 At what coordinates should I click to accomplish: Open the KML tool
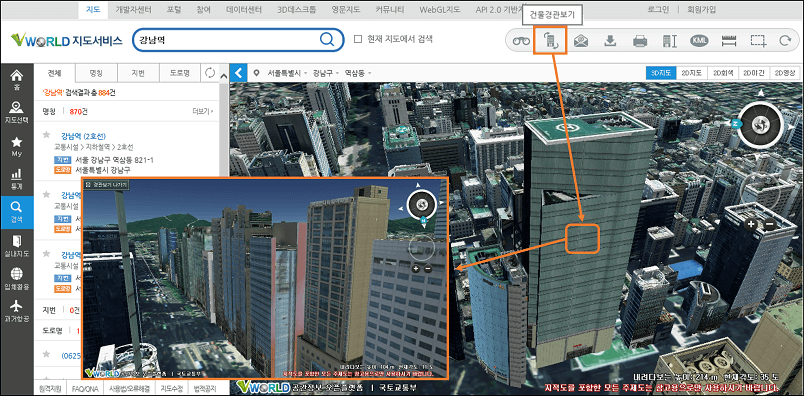699,41
